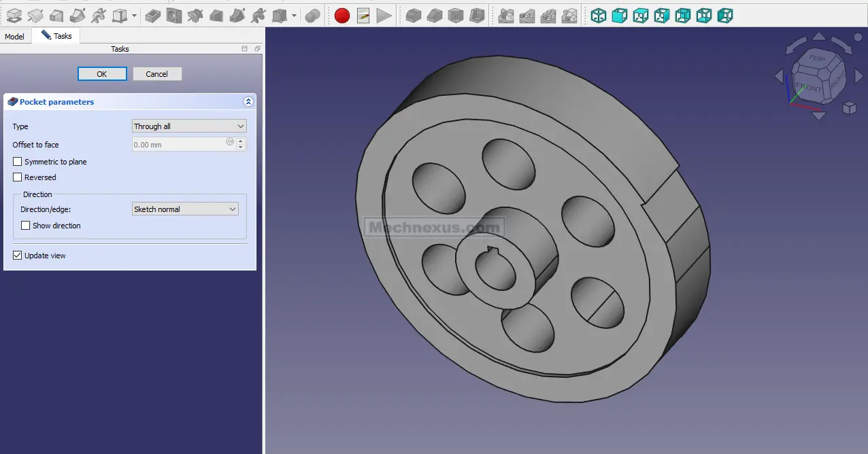The height and width of the screenshot is (454, 868).
Task: Uncheck the Update view checkbox
Action: (18, 256)
